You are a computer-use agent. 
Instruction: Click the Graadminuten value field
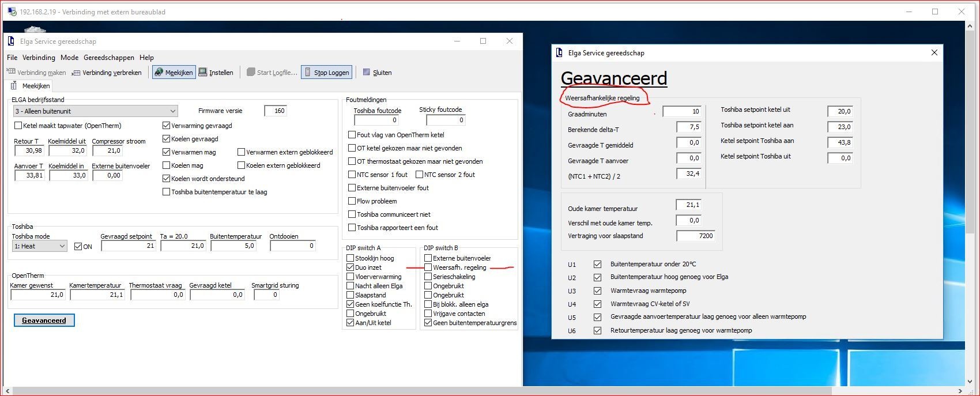pyautogui.click(x=682, y=112)
